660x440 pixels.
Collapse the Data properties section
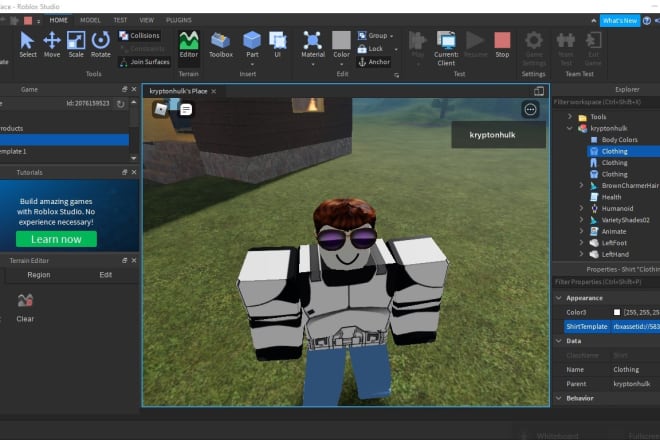(559, 341)
